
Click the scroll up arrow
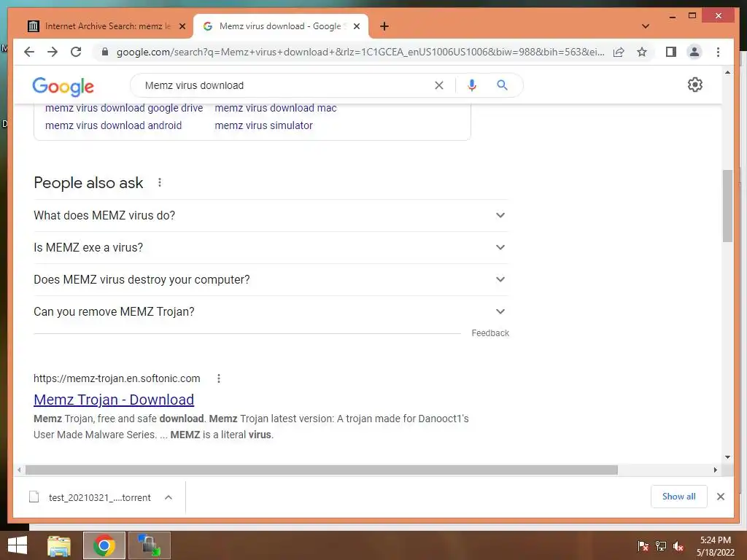[x=727, y=72]
